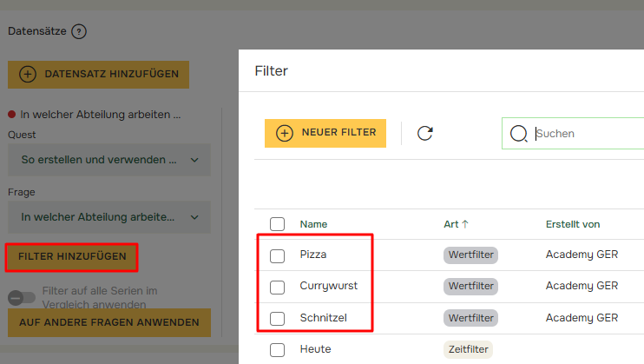The image size is (644, 364).
Task: Click the plus icon on Neuer Filter
Action: click(285, 133)
